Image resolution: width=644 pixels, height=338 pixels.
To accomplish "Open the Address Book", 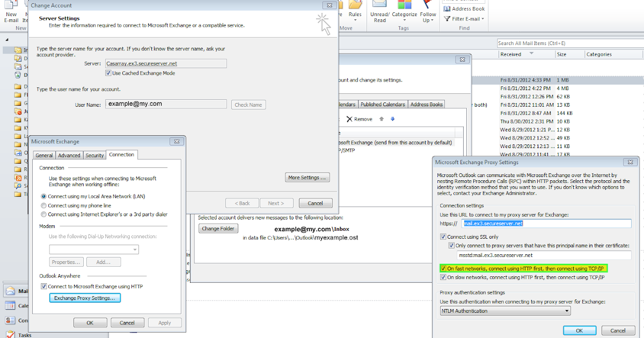I will [464, 9].
